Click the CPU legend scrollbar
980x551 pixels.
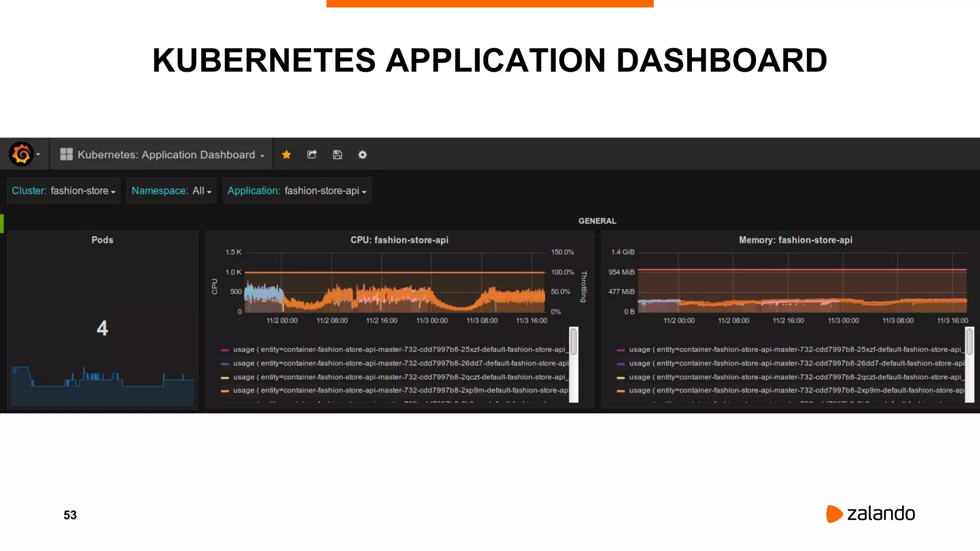tap(573, 342)
